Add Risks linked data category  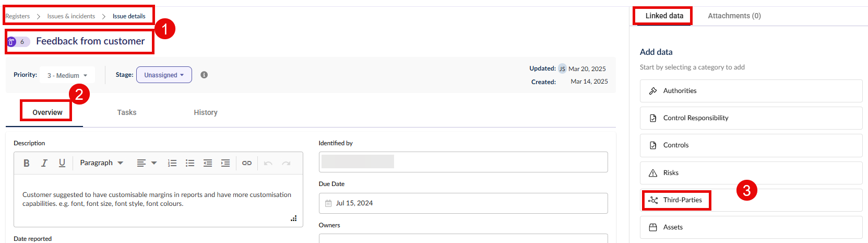pyautogui.click(x=751, y=173)
